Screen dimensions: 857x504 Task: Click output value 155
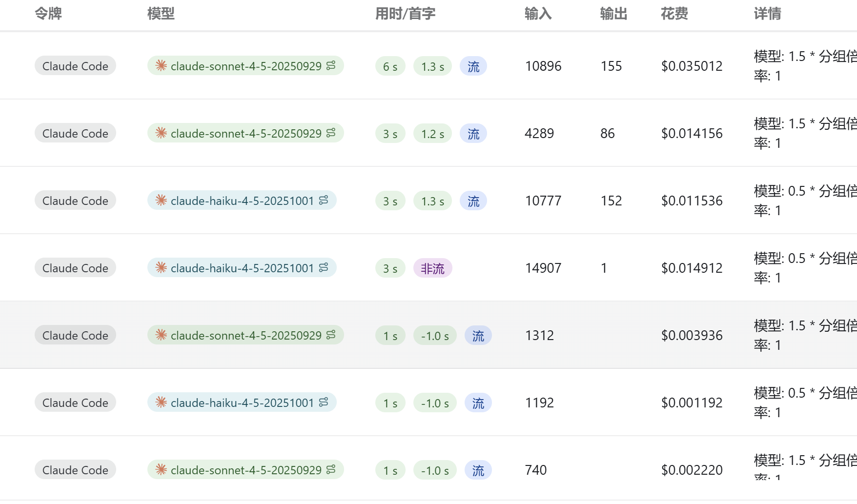612,66
